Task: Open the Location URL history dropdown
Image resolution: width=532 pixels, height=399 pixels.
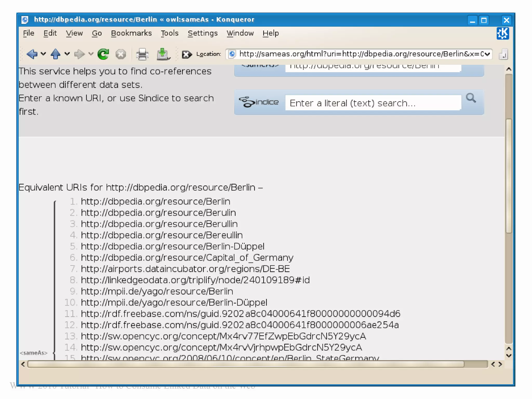Action: [x=487, y=54]
